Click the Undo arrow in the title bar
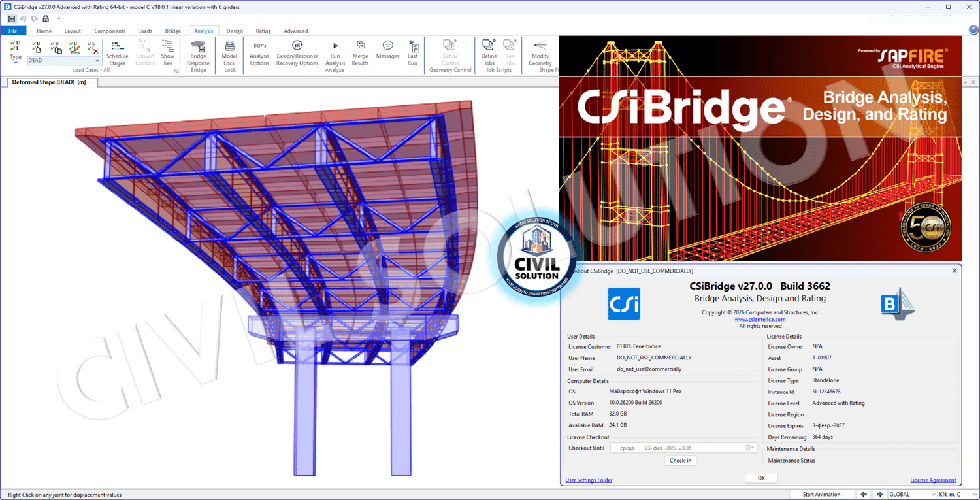The width and height of the screenshot is (980, 500). click(x=23, y=18)
